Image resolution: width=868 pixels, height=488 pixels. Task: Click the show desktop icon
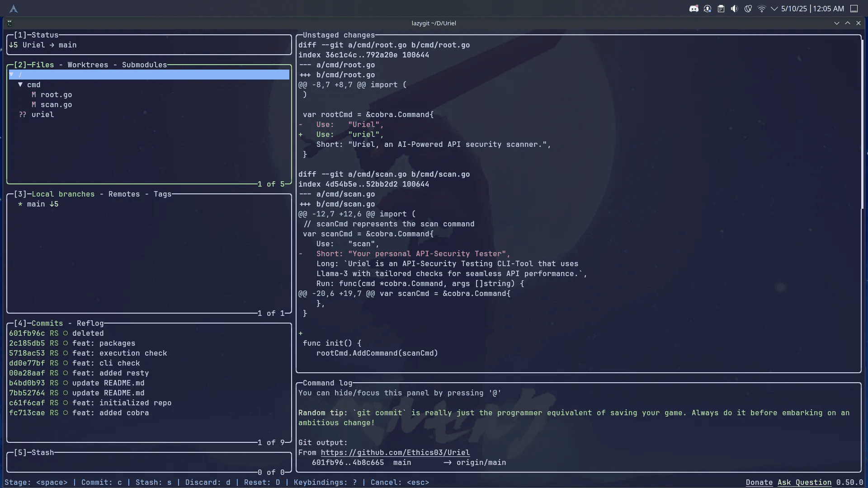point(854,9)
